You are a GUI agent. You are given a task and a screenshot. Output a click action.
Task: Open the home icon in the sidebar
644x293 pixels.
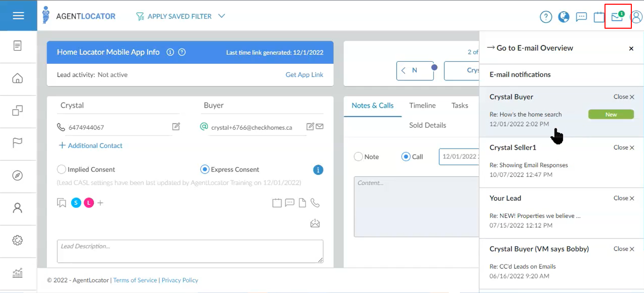coord(18,78)
